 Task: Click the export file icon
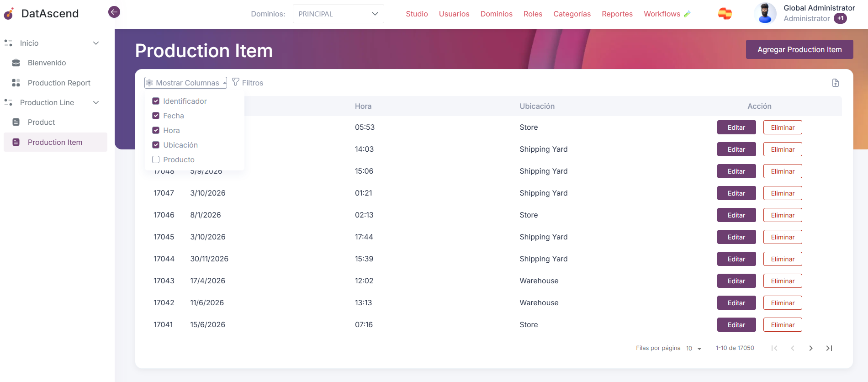coord(835,83)
